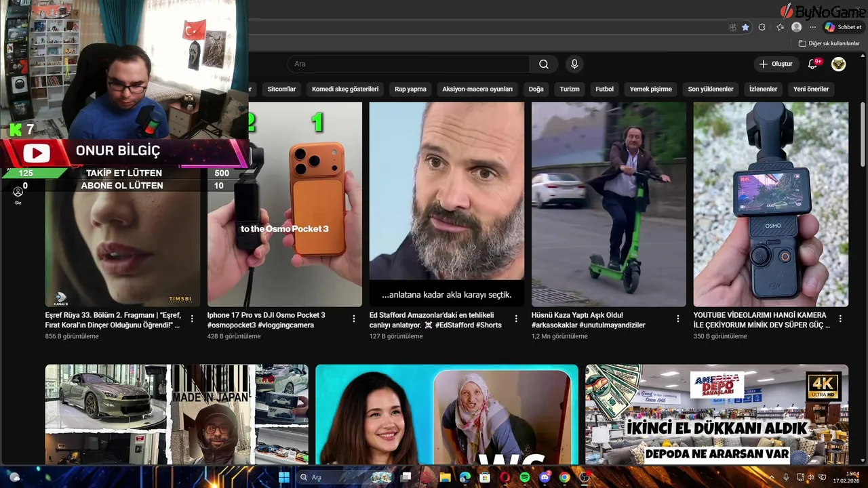Play the 'MADE IN JAPAN' car thumbnail
Viewport: 868px width, 488px height.
pos(177,415)
